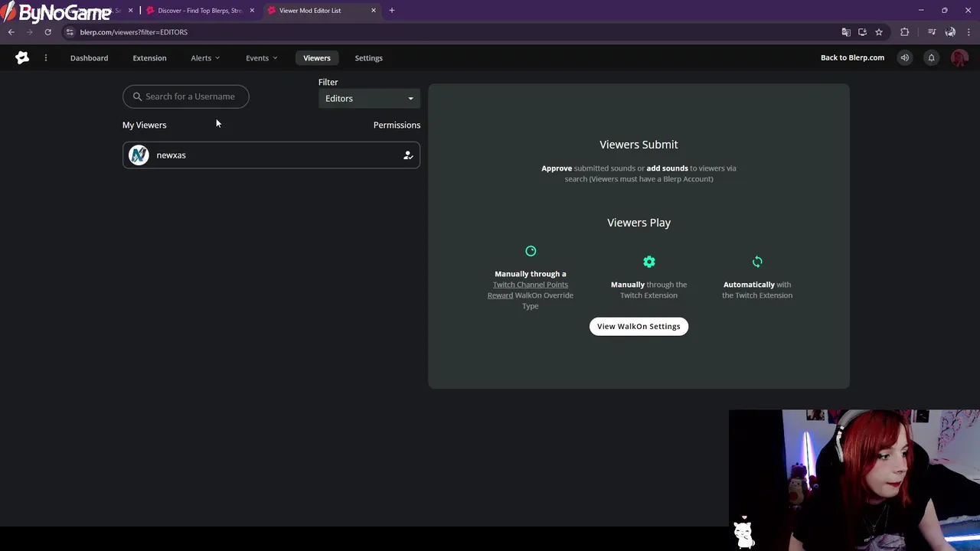Click the install app icon in address bar
Screen dimensions: 980x551
(862, 32)
